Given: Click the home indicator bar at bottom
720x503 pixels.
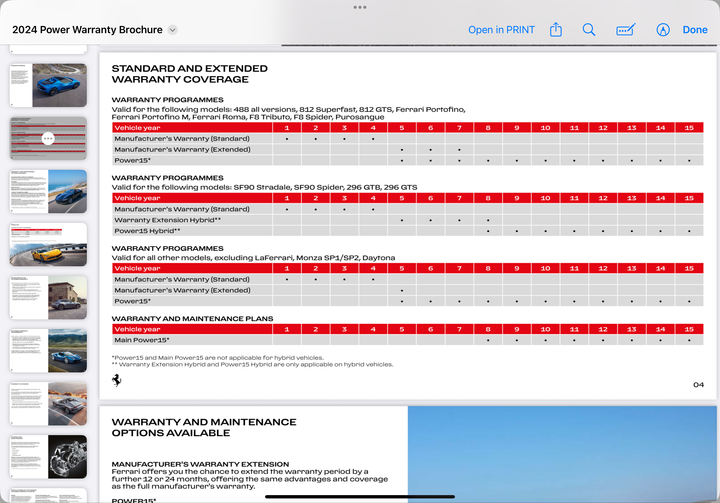Looking at the screenshot, I should [x=360, y=497].
